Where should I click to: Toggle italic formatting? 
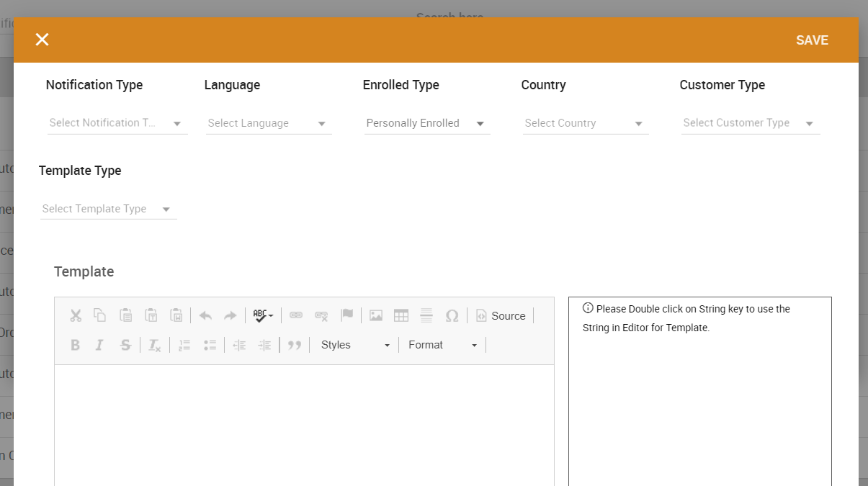pos(100,345)
